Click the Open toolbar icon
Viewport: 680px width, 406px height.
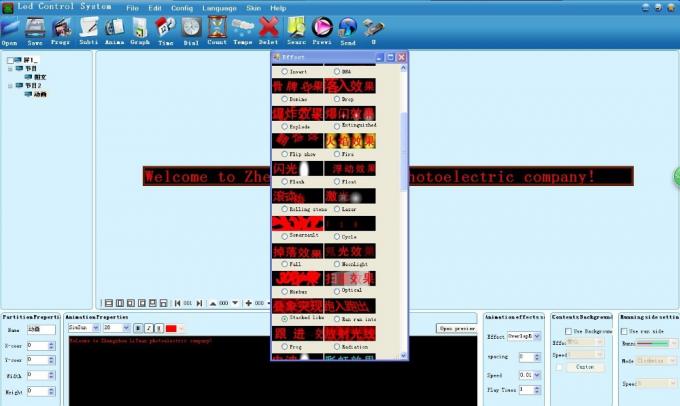pyautogui.click(x=9, y=29)
